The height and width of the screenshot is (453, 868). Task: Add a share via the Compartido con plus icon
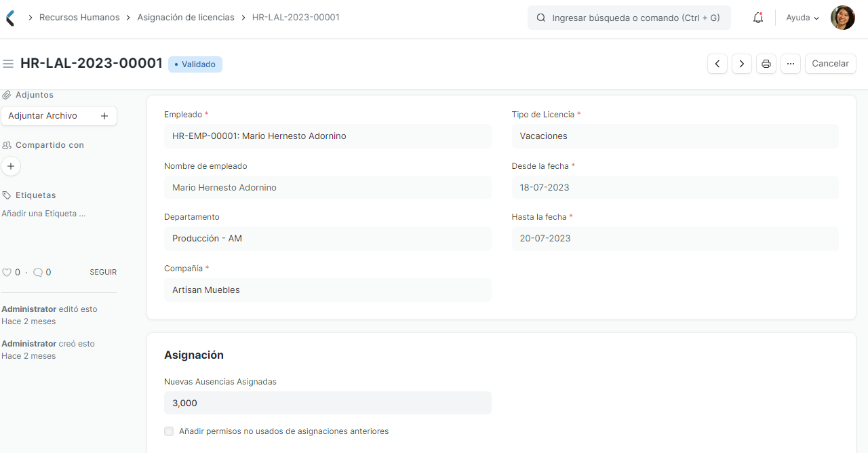pyautogui.click(x=10, y=165)
